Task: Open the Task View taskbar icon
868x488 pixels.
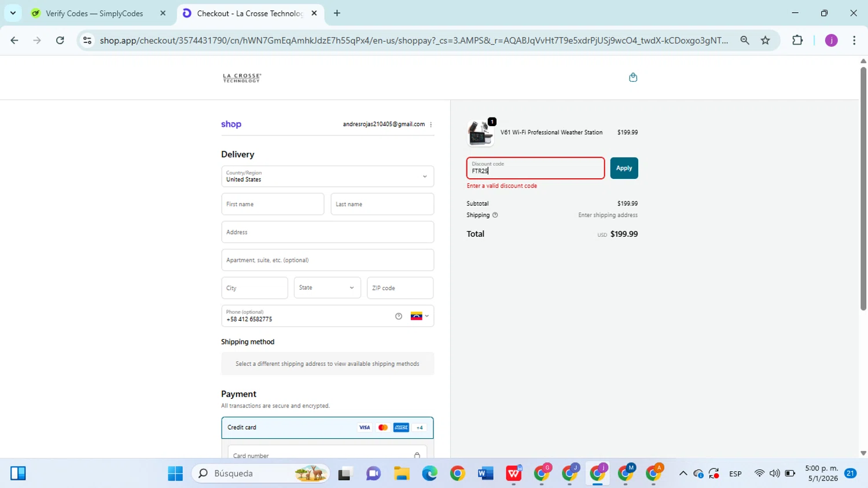Action: tap(345, 474)
